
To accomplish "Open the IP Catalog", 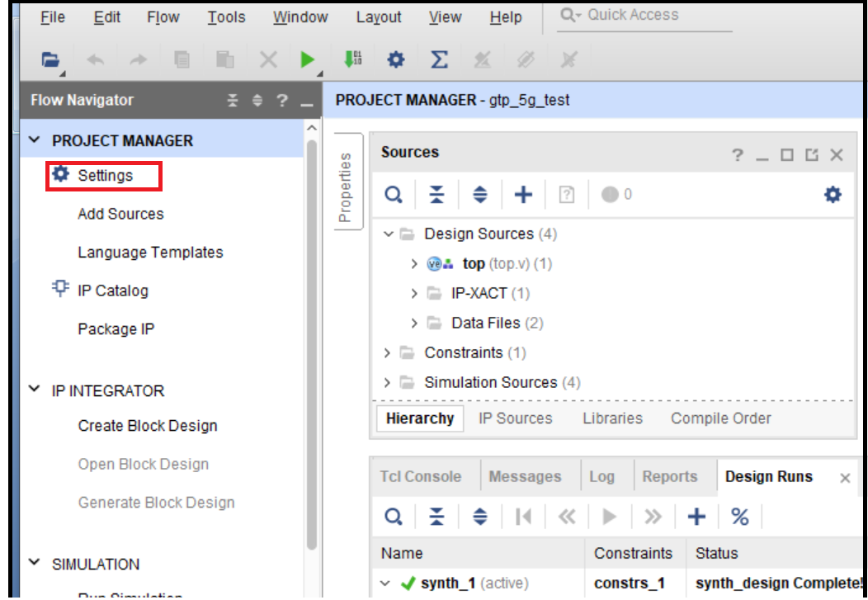I will pyautogui.click(x=112, y=291).
